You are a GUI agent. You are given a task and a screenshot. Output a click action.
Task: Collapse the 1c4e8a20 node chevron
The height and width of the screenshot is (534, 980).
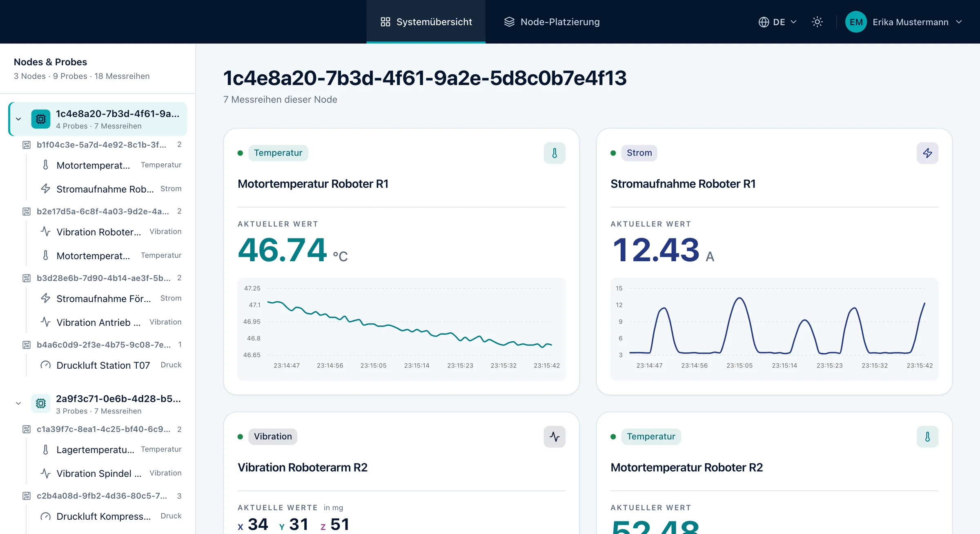pyautogui.click(x=18, y=119)
